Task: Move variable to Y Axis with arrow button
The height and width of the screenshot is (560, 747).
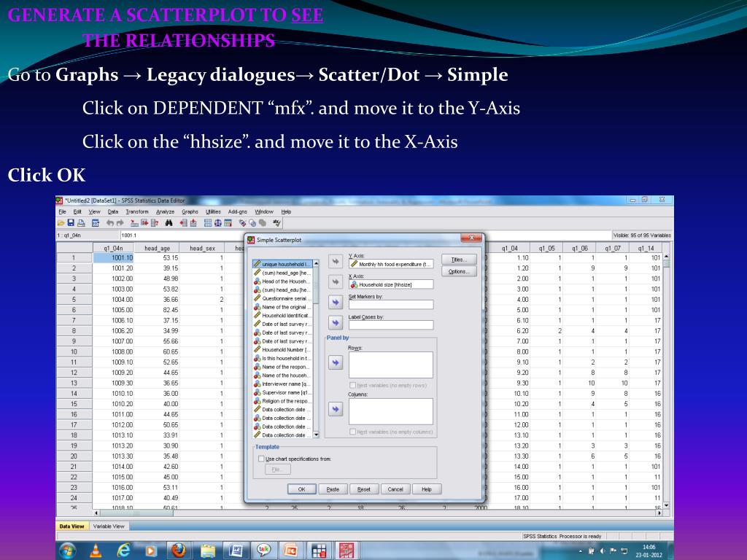Action: coord(336,262)
